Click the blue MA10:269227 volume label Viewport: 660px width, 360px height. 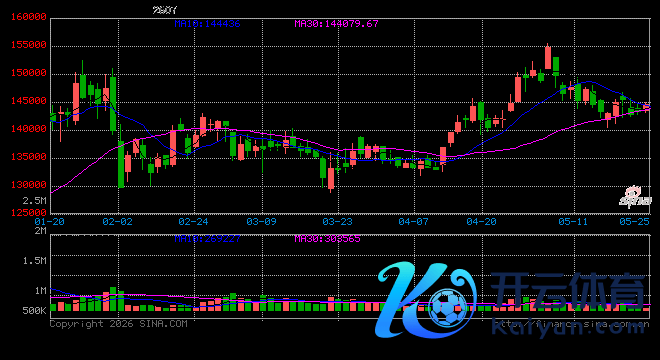(207, 239)
